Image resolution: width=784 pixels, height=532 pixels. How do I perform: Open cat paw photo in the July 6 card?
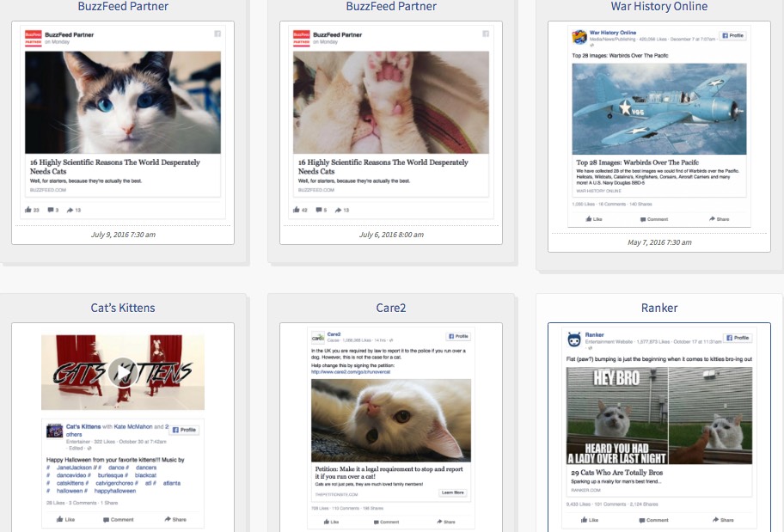pyautogui.click(x=391, y=102)
